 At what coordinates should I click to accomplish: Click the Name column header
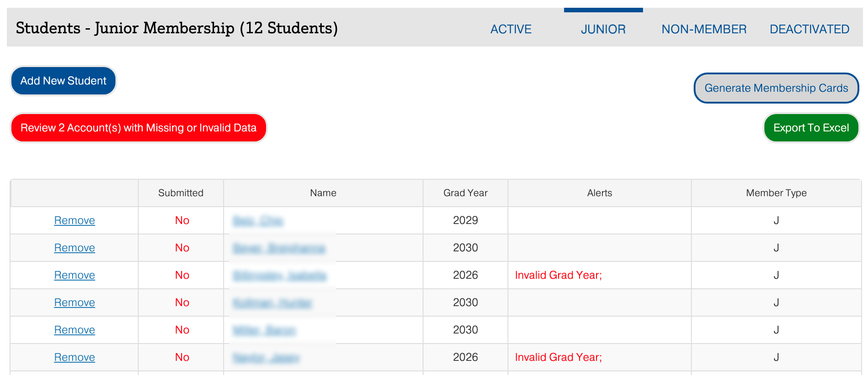point(323,193)
